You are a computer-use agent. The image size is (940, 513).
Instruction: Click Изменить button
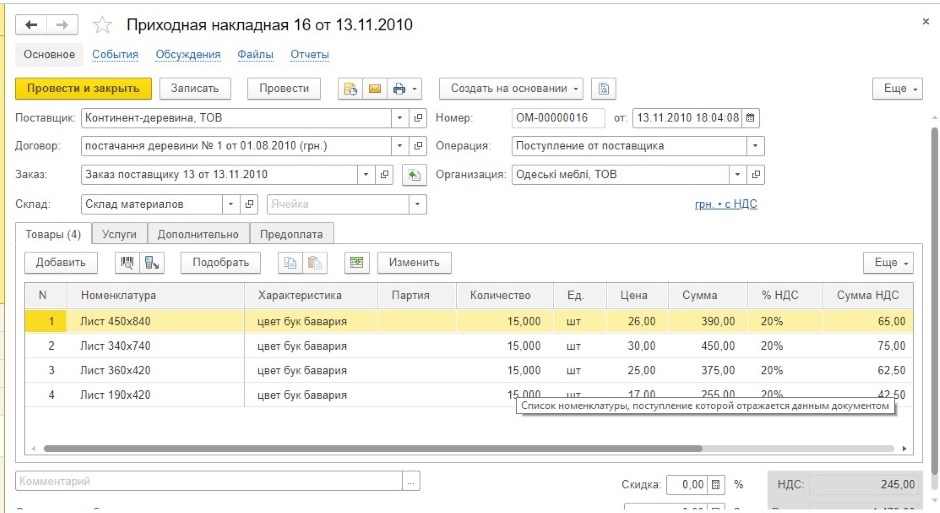coord(414,262)
